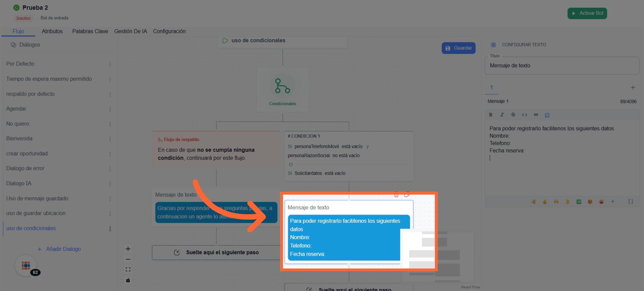The image size is (644, 291).
Task: Switch to the Atributos tab
Action: click(x=52, y=31)
